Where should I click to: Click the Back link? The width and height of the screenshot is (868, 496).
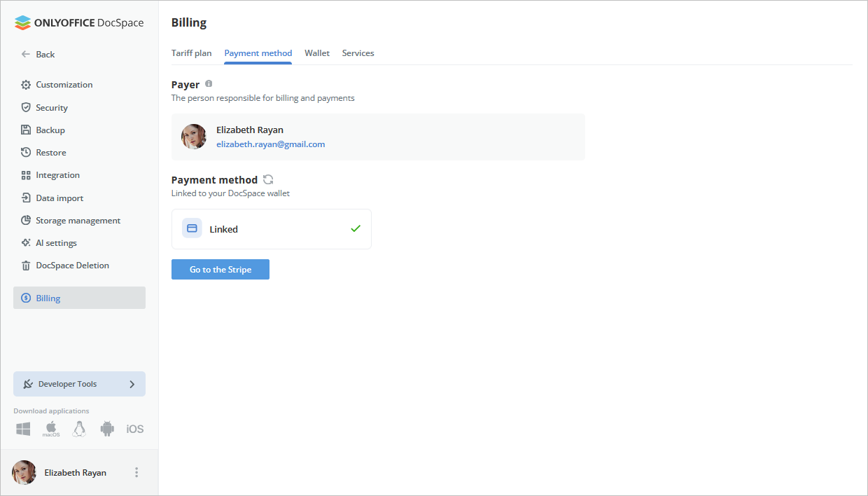(45, 54)
